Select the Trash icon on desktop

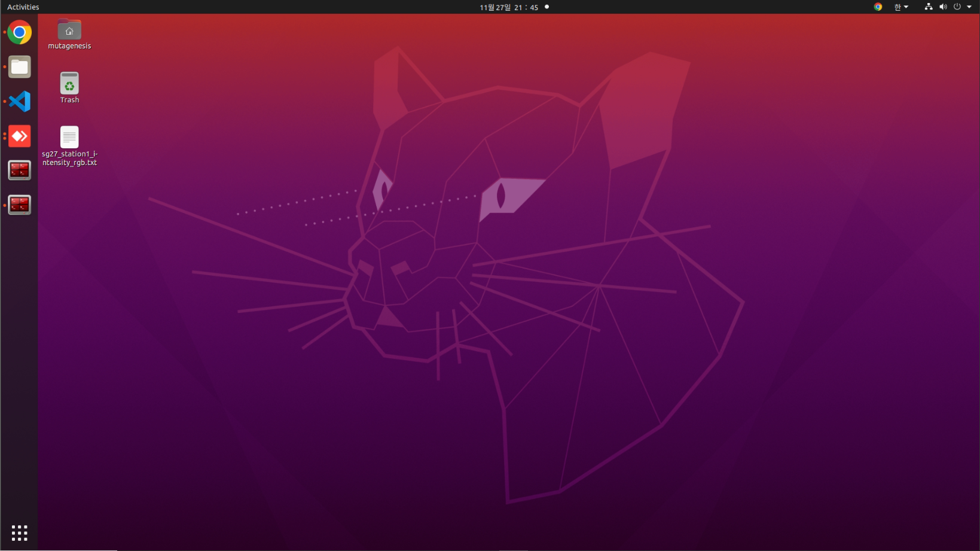click(69, 84)
